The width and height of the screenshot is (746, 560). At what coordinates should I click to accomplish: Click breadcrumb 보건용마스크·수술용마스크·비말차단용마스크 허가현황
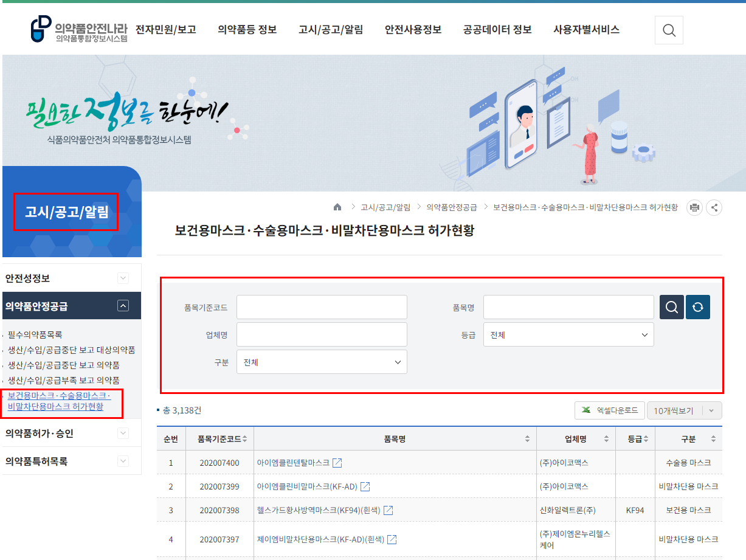pos(585,207)
